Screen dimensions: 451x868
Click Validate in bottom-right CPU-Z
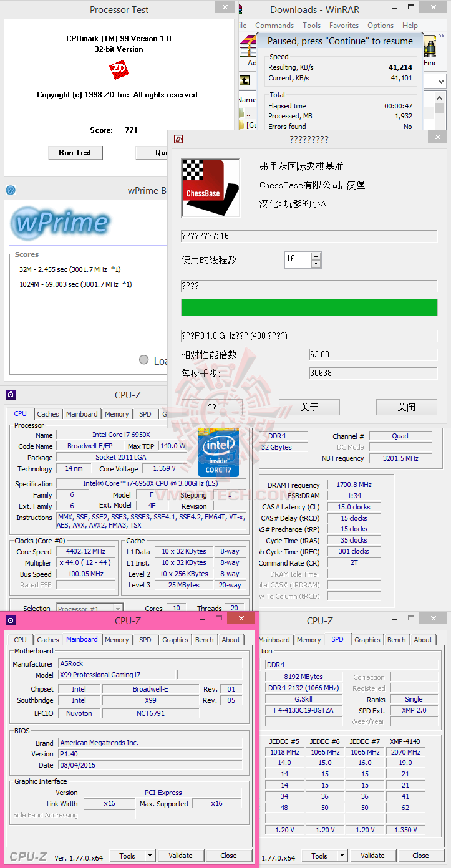(x=372, y=856)
